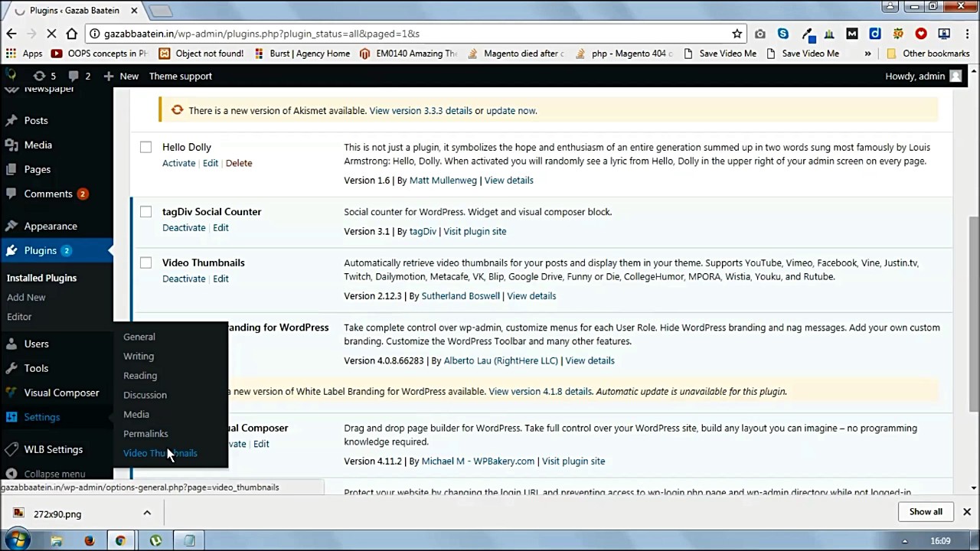980x551 pixels.
Task: Go to Add New under Plugins
Action: click(26, 297)
